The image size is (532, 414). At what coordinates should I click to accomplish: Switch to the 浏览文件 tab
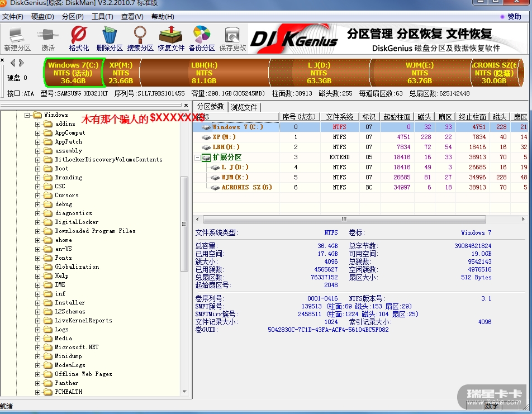coord(244,107)
